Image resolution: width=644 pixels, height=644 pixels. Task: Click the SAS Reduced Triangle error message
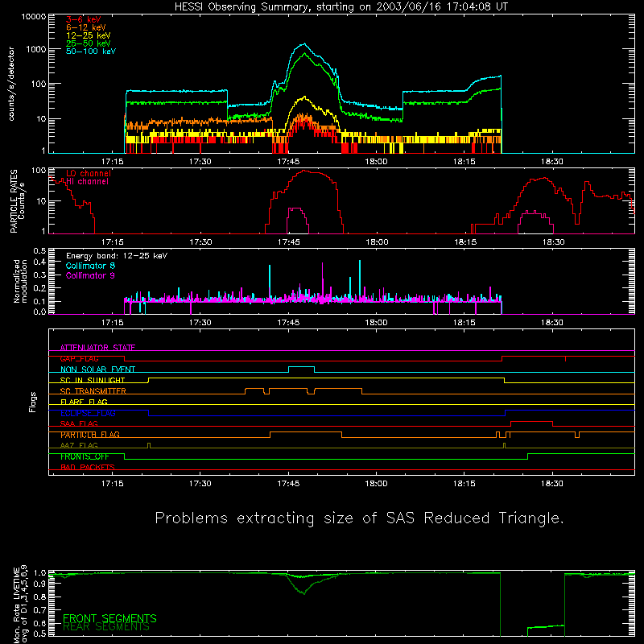click(359, 518)
